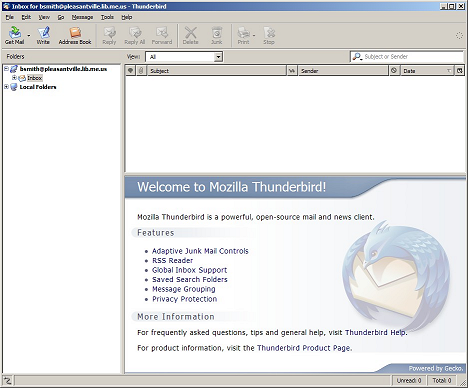Sort messages by Subject column
The image size is (468, 388).
pyautogui.click(x=217, y=71)
